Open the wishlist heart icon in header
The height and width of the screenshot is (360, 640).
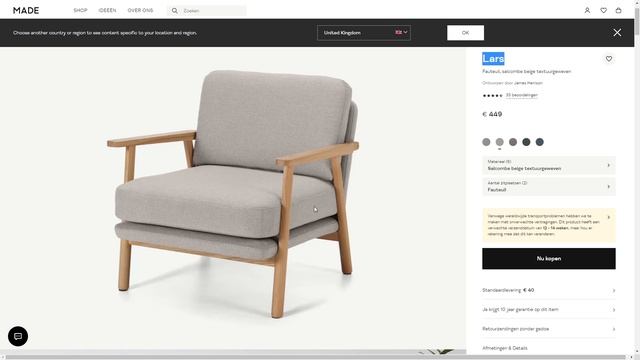[603, 11]
